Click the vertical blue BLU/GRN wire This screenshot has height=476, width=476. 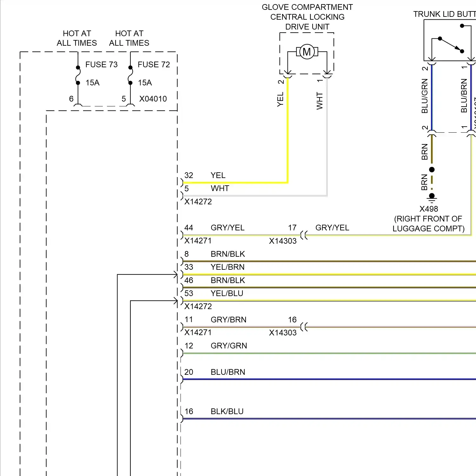point(432,97)
